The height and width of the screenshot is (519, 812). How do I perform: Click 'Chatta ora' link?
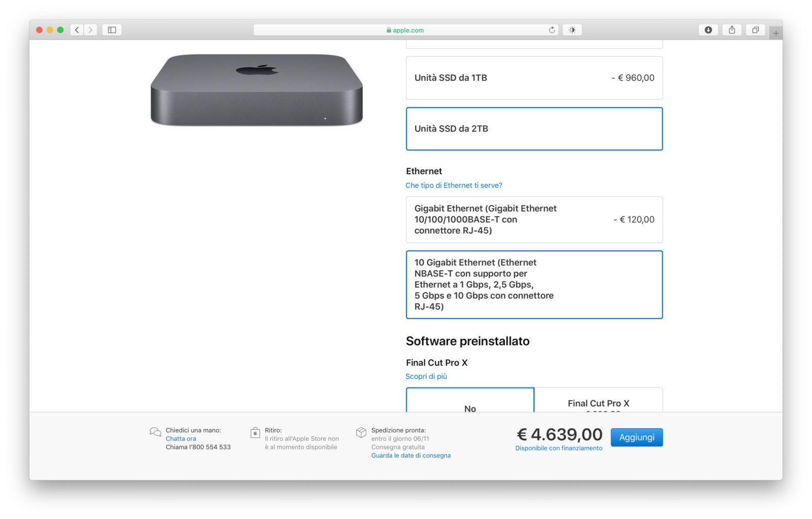[181, 439]
